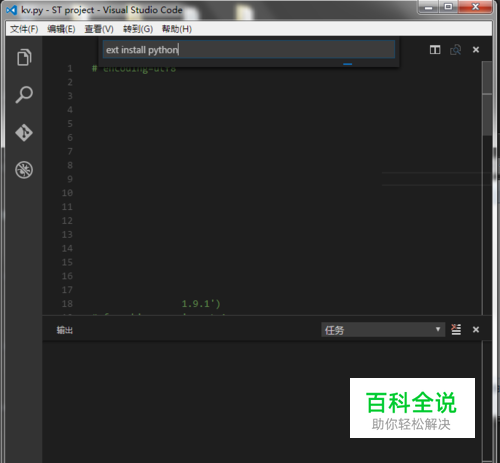Open the Search view in the sidebar
This screenshot has width=500, height=463.
(x=24, y=95)
